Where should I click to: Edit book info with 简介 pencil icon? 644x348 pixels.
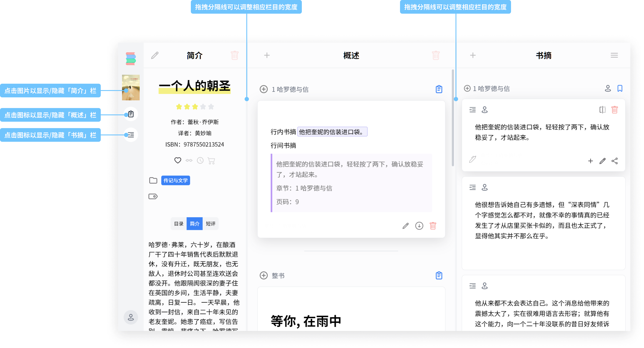(155, 55)
